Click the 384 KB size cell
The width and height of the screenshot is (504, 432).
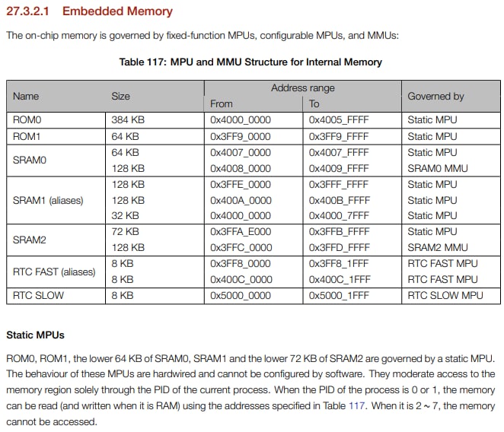pyautogui.click(x=127, y=119)
